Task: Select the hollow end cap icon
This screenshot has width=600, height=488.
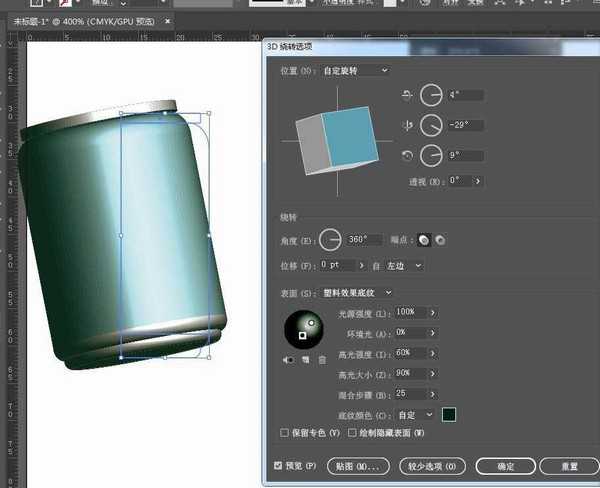Action: coord(440,240)
